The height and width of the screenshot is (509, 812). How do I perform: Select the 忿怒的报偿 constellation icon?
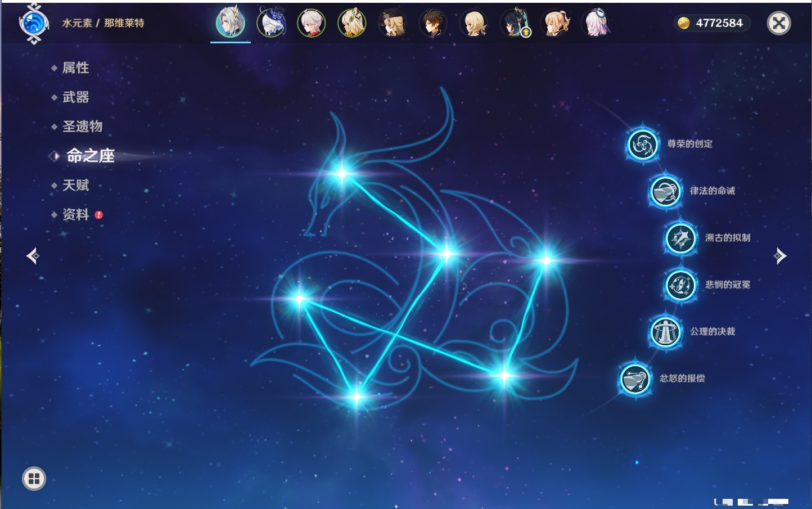click(635, 379)
